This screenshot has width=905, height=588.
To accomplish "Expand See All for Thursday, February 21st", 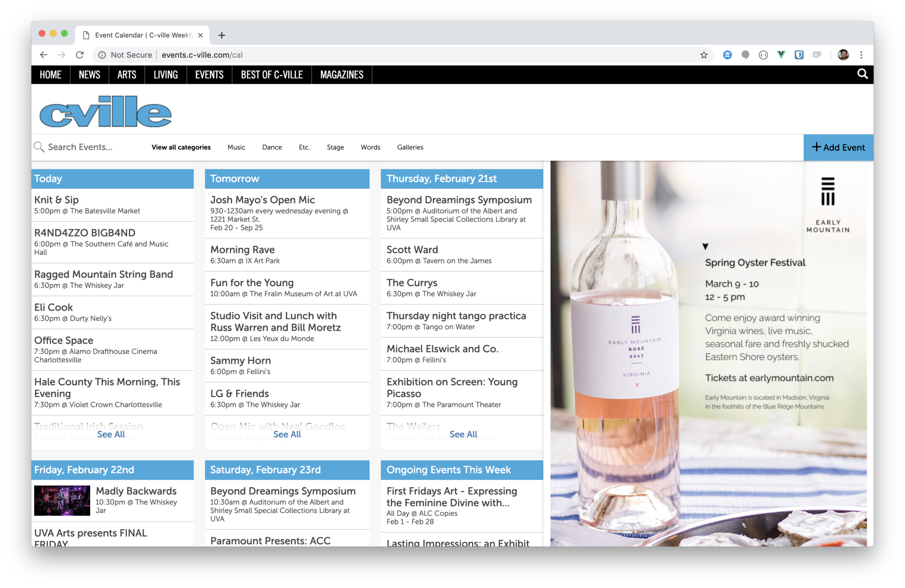I will pyautogui.click(x=463, y=434).
